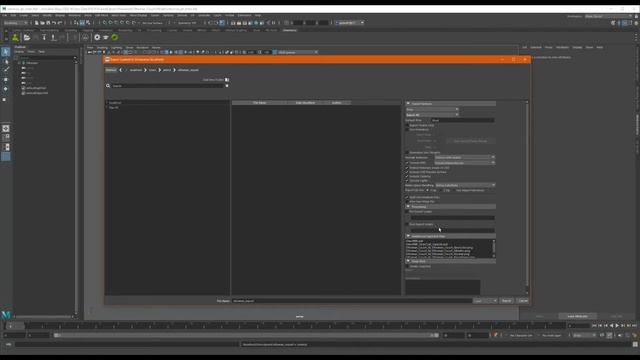
Task: Click the localhost breadcrumb in the path
Action: coord(136,70)
